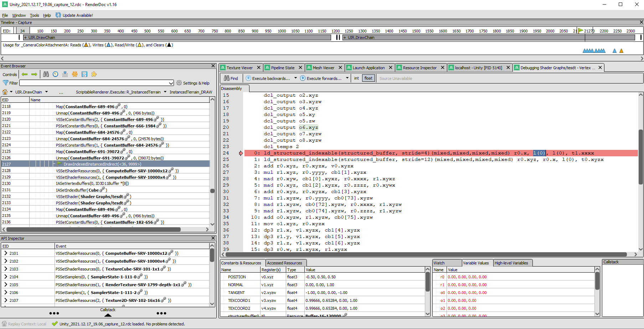Open the Execute backwards dropdown arrow
The image size is (644, 329).
(295, 78)
